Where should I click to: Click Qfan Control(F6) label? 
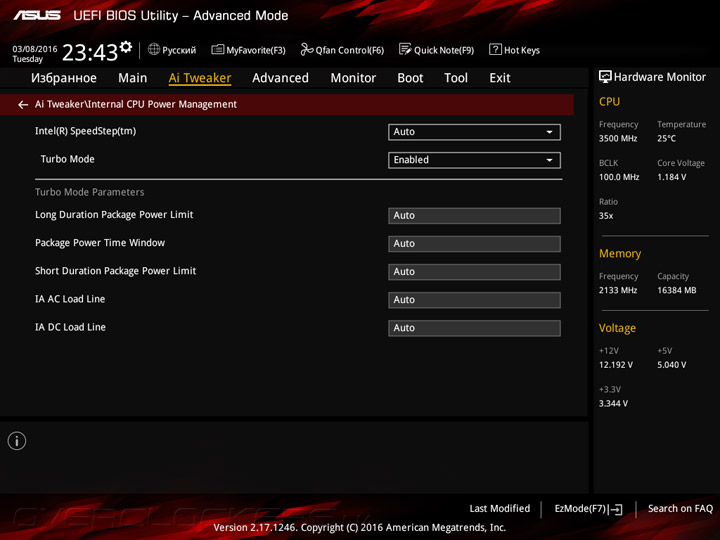349,50
